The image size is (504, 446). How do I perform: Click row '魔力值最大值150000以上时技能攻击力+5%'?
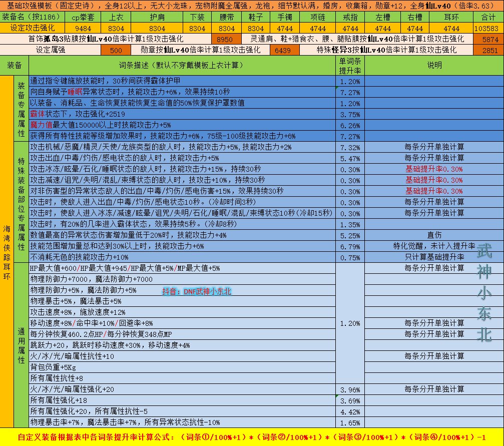[182, 125]
